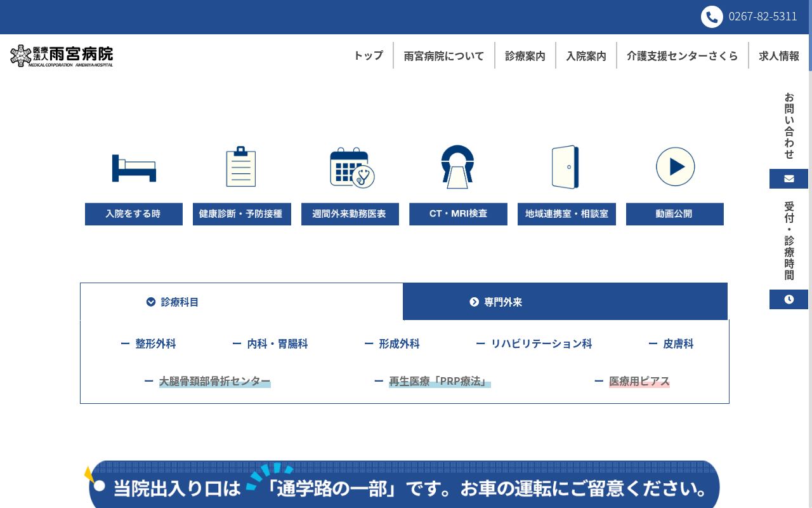This screenshot has height=508, width=812.
Task: Click the play video icon
Action: (675, 166)
